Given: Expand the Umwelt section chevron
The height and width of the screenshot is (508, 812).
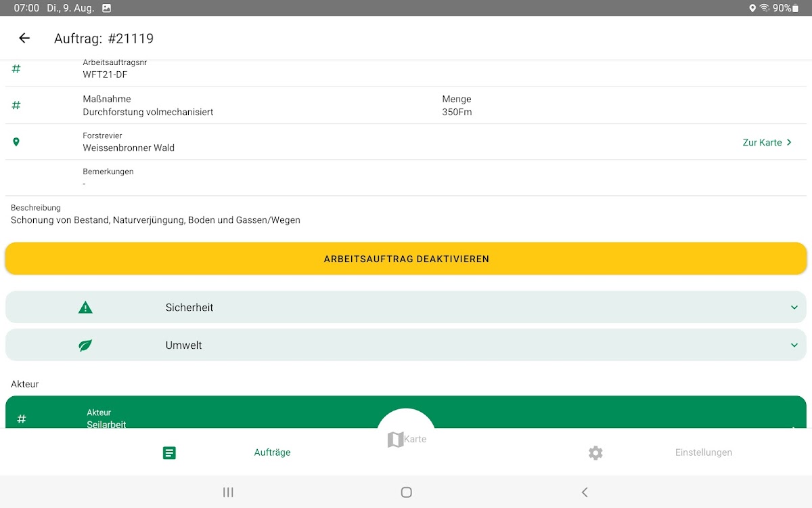Looking at the screenshot, I should [794, 345].
